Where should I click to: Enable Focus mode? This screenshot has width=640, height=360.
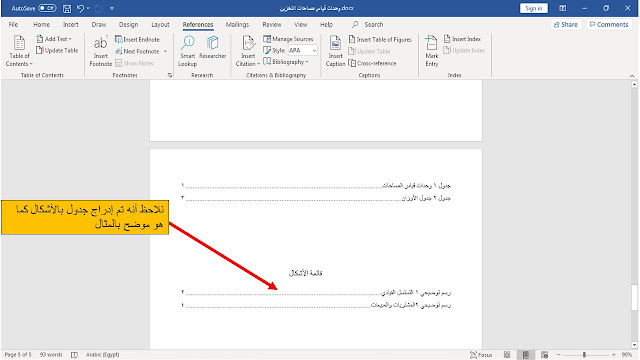pos(481,355)
